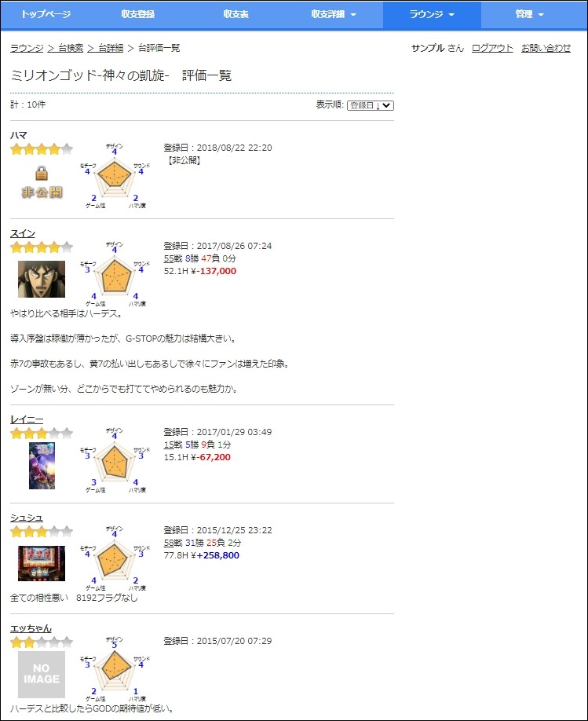Click エッちゃん's NO IMAGE placeholder
Viewport: 588px width, 721px height.
point(42,675)
